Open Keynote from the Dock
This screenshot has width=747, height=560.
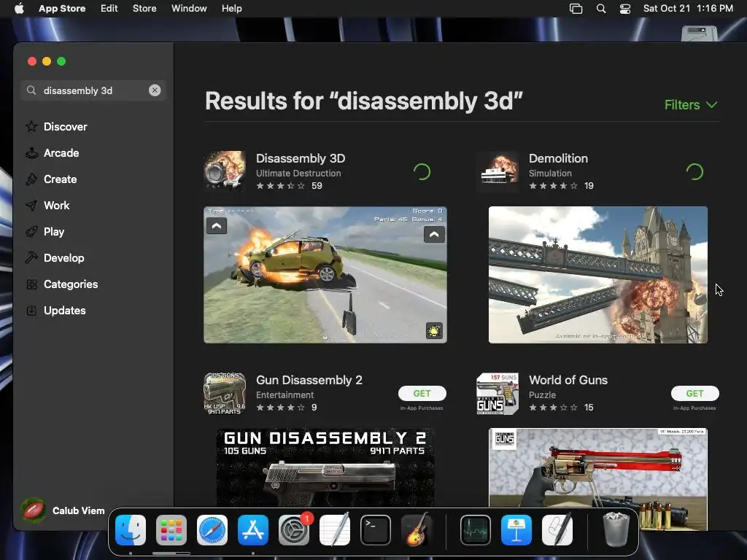(x=516, y=530)
